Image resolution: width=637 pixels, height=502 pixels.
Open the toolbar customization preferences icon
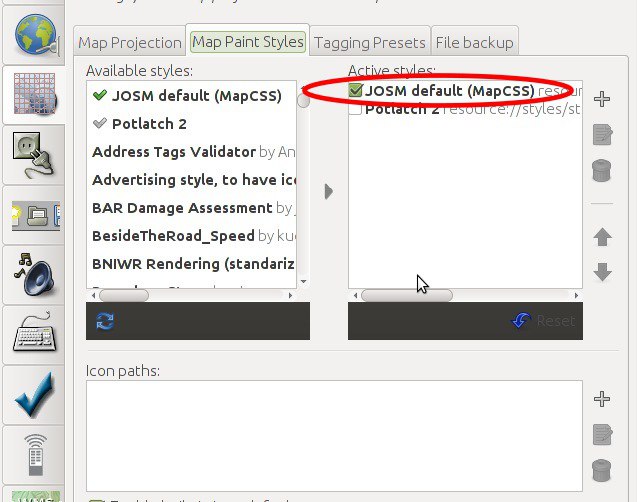point(34,215)
